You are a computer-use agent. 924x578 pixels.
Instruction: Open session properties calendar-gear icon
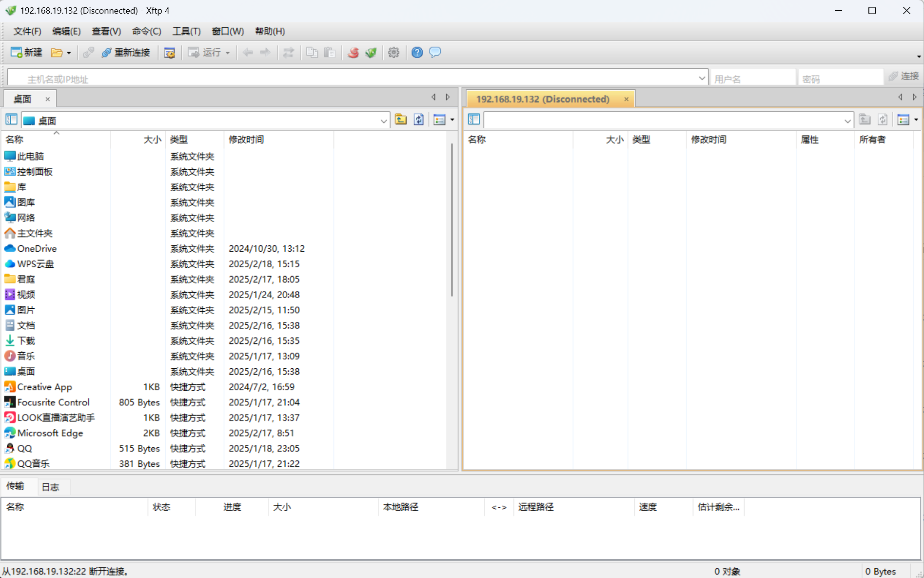coord(169,52)
